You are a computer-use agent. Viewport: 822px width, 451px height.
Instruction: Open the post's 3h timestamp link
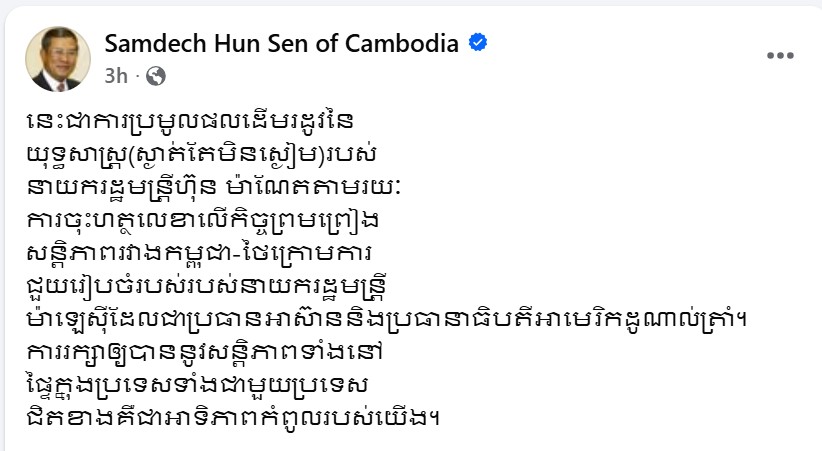[x=115, y=75]
